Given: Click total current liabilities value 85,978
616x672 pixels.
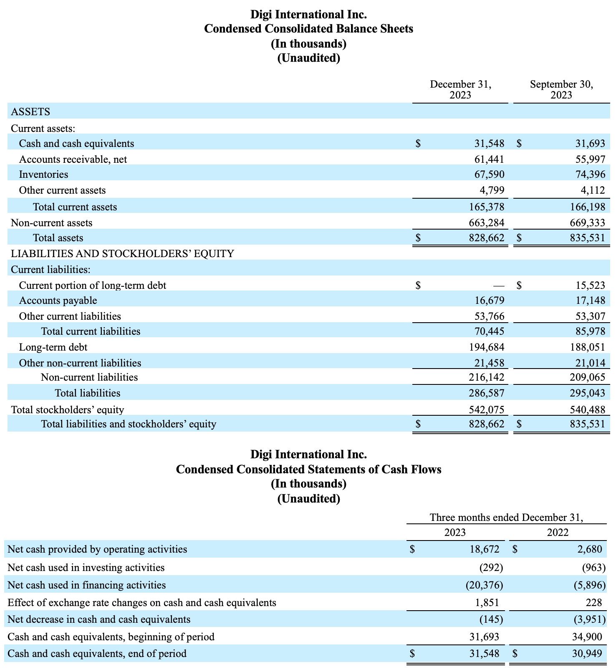Looking at the screenshot, I should click(590, 331).
